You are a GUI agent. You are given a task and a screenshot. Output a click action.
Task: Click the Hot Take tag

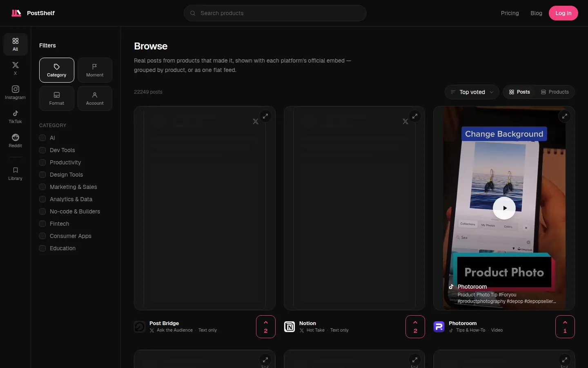[316, 330]
